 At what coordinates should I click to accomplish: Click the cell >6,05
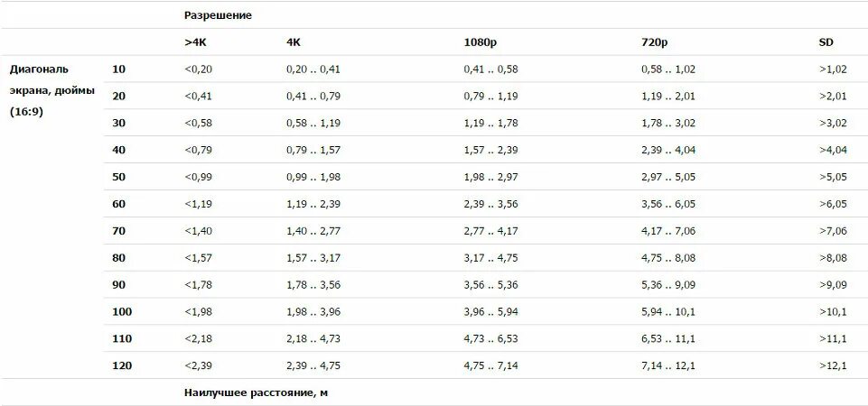833,204
